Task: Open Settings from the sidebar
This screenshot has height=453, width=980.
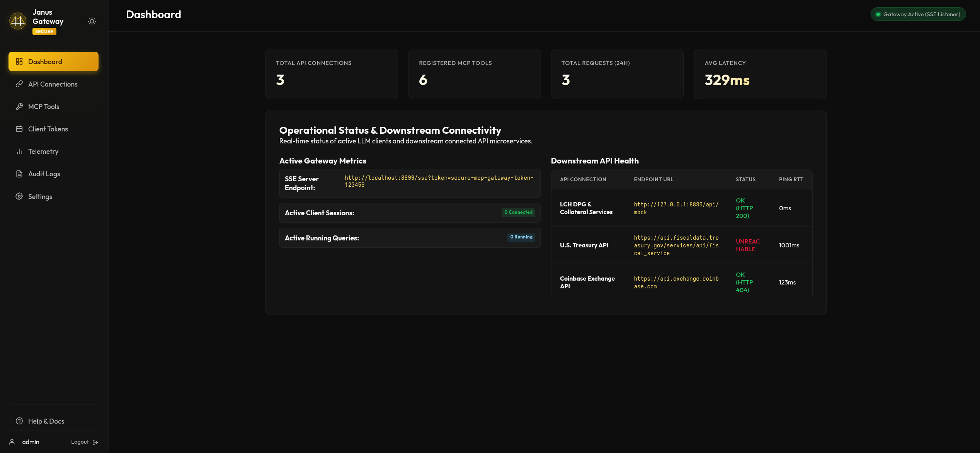Action: pos(53,196)
